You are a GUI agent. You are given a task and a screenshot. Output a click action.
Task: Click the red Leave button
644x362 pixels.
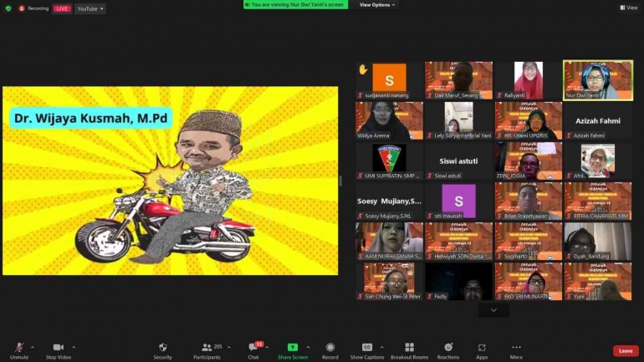tap(626, 351)
